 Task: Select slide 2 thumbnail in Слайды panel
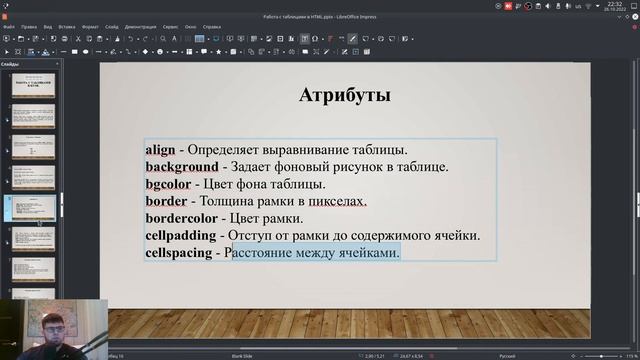click(x=33, y=116)
